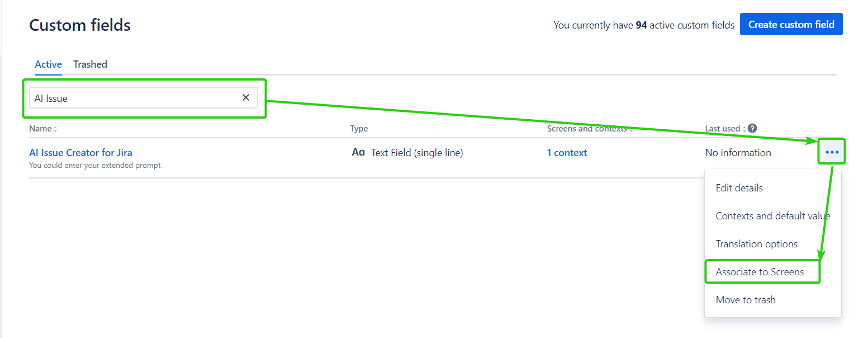Open Translation options from the menu
868x338 pixels.
[x=756, y=244]
